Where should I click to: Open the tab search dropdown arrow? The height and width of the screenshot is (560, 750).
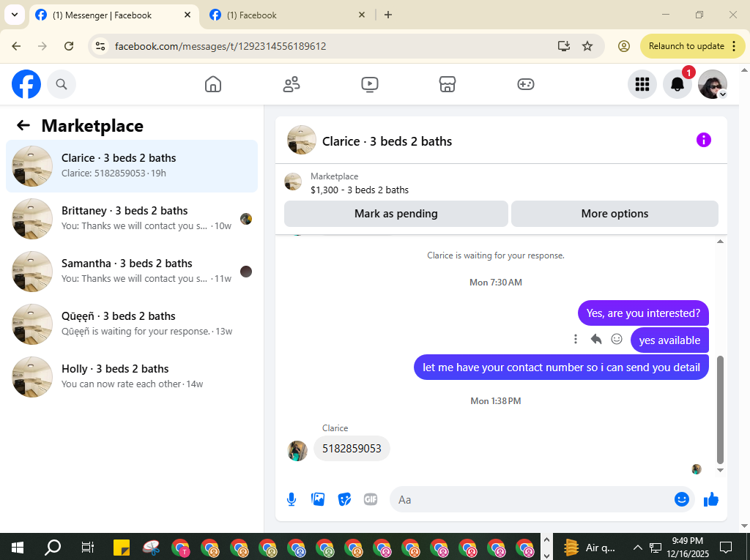click(x=15, y=15)
